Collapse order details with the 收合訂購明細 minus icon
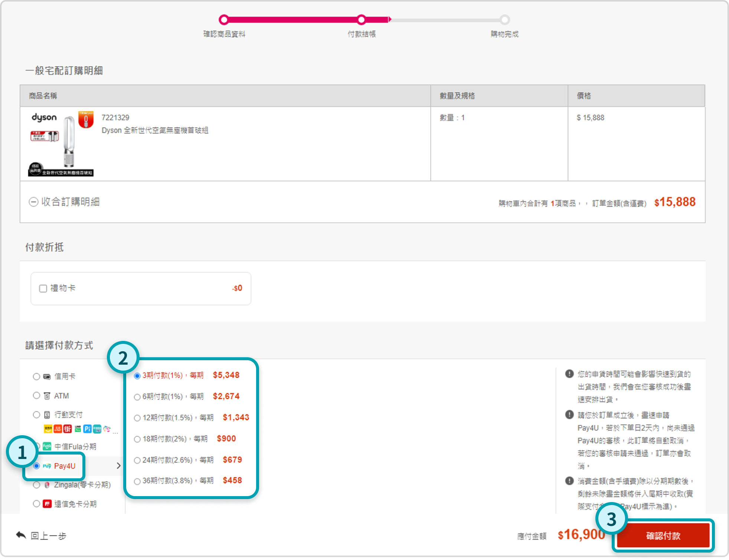This screenshot has width=729, height=560. click(x=33, y=202)
